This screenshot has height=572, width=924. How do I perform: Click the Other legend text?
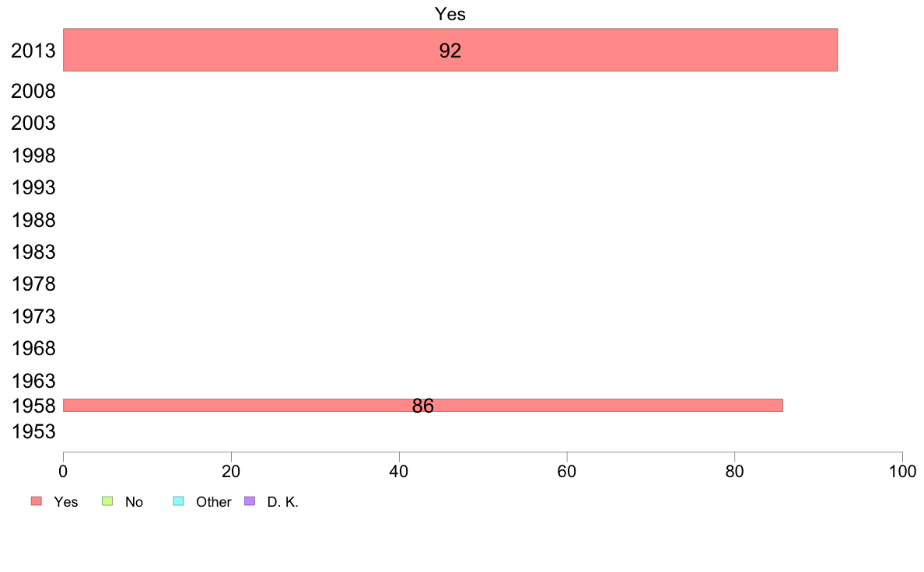pos(214,502)
